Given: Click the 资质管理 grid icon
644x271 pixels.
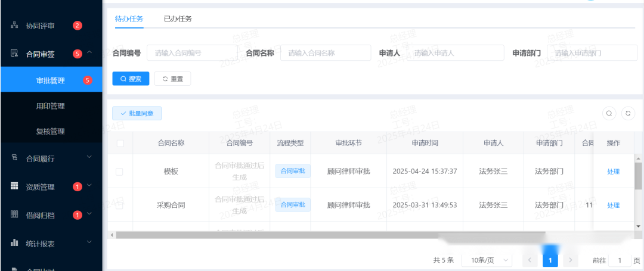Looking at the screenshot, I should click(14, 186).
